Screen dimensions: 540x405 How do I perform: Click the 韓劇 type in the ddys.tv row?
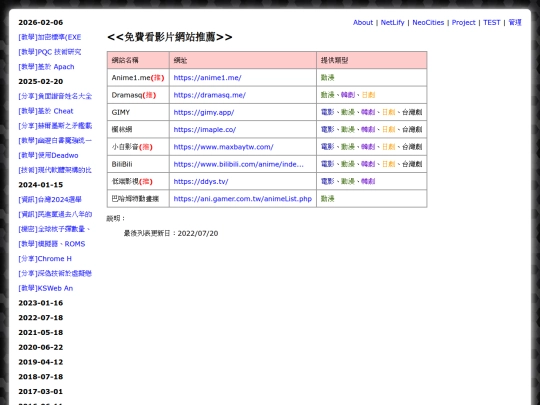(368, 181)
